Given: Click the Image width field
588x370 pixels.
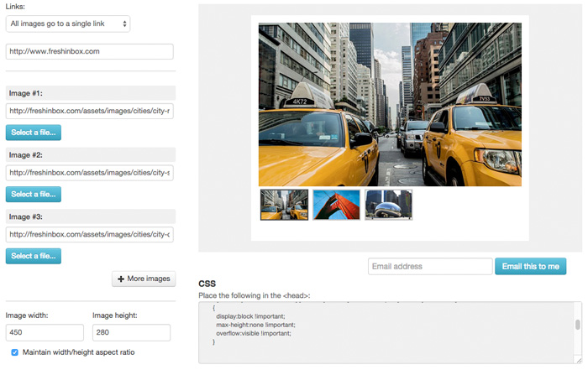Looking at the screenshot, I should point(45,333).
